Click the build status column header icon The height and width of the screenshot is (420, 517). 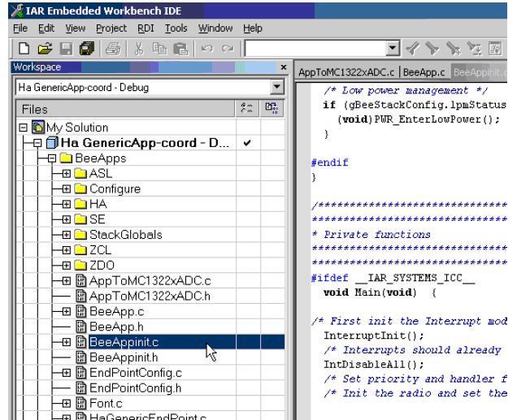tap(272, 108)
